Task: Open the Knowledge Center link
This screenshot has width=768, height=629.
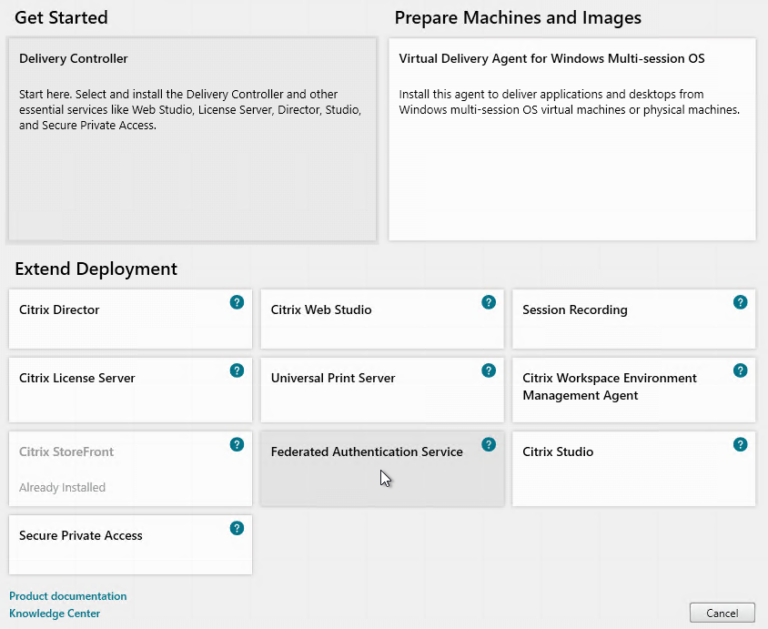Action: tap(55, 614)
